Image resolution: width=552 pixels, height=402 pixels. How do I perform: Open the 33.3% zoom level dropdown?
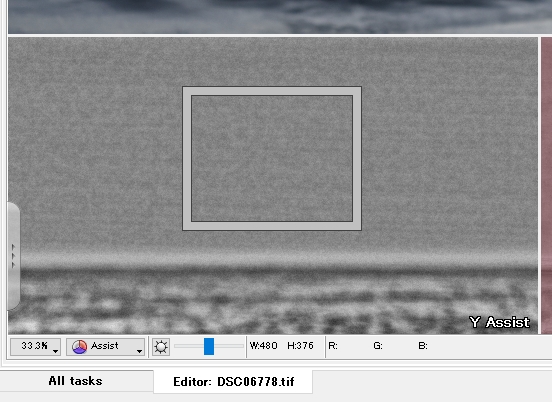pyautogui.click(x=36, y=346)
